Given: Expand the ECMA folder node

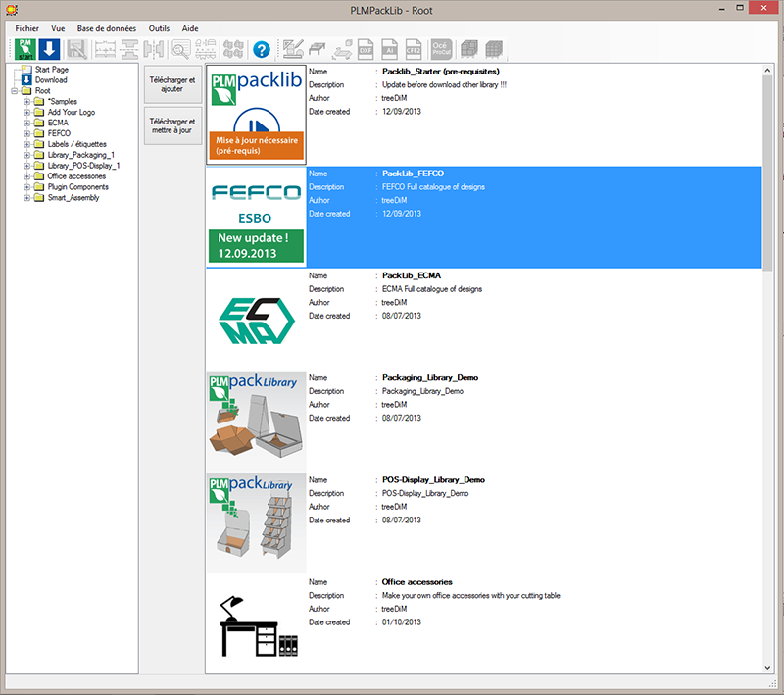Looking at the screenshot, I should pyautogui.click(x=27, y=123).
